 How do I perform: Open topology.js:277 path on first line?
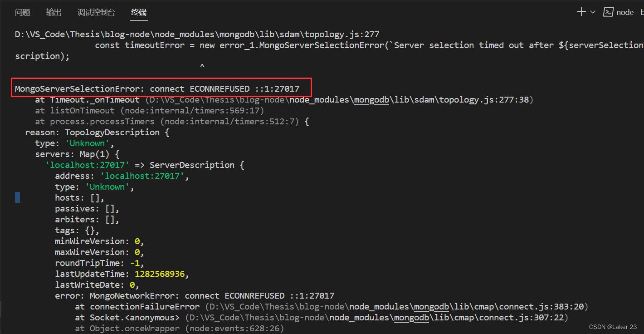(197, 34)
